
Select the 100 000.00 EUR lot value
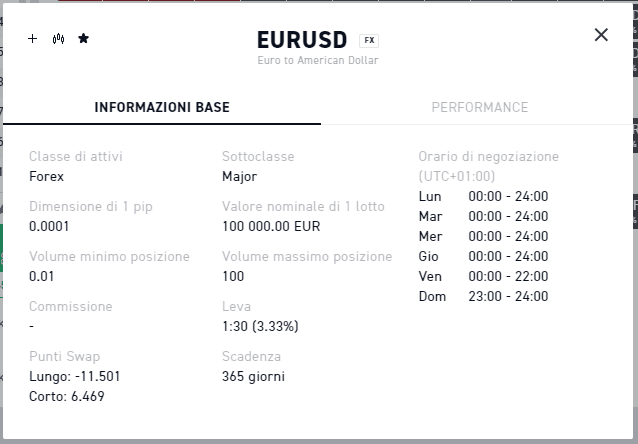(x=271, y=226)
